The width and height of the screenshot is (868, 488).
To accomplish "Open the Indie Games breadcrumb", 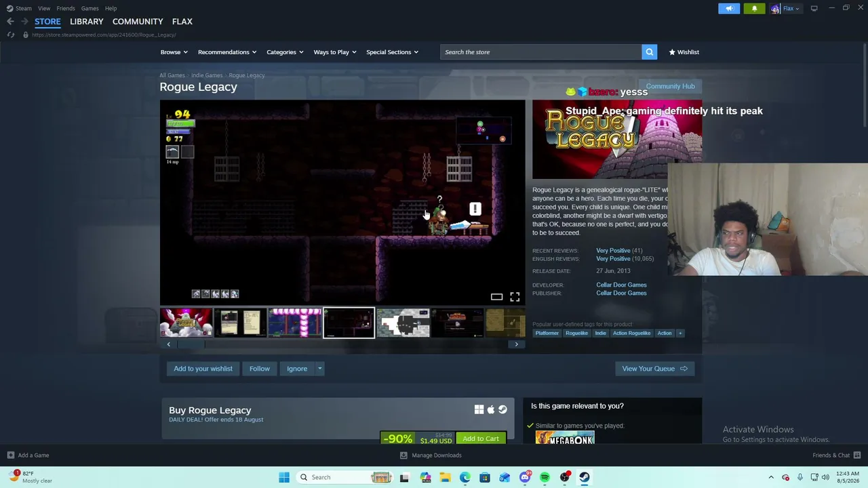I will [207, 75].
